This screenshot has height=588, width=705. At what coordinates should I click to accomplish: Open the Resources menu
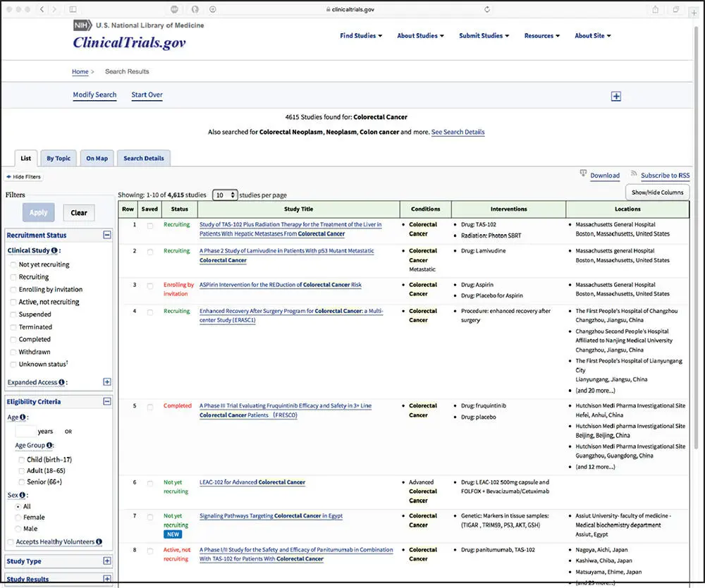pos(542,35)
